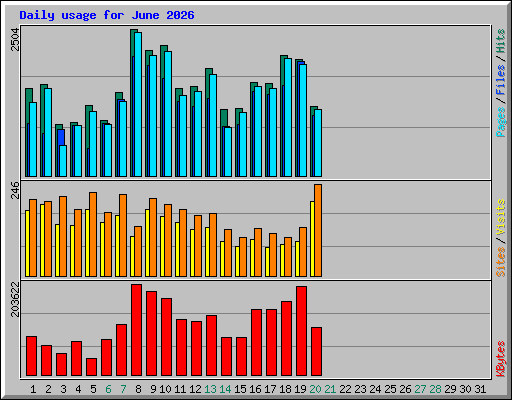
Task: Select weekend day 7 on the date axis
Action: pyautogui.click(x=123, y=389)
